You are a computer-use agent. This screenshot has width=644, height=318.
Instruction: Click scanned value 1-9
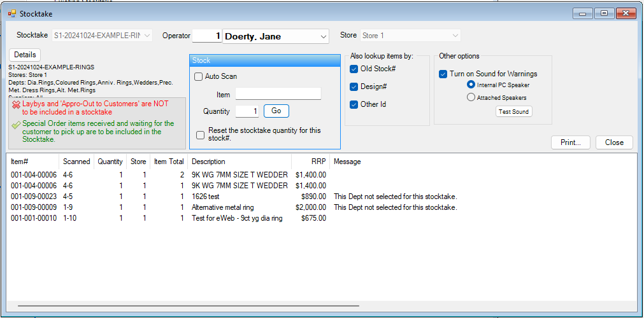pyautogui.click(x=68, y=207)
